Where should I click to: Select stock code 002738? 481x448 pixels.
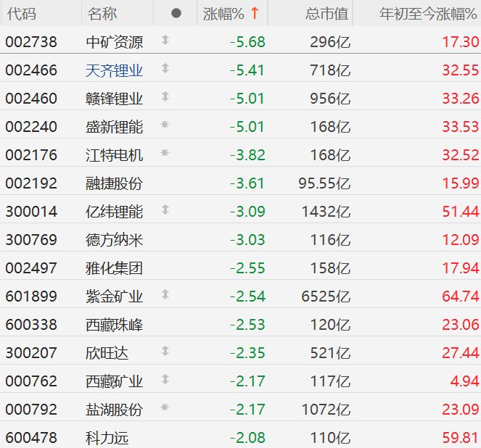[31, 42]
